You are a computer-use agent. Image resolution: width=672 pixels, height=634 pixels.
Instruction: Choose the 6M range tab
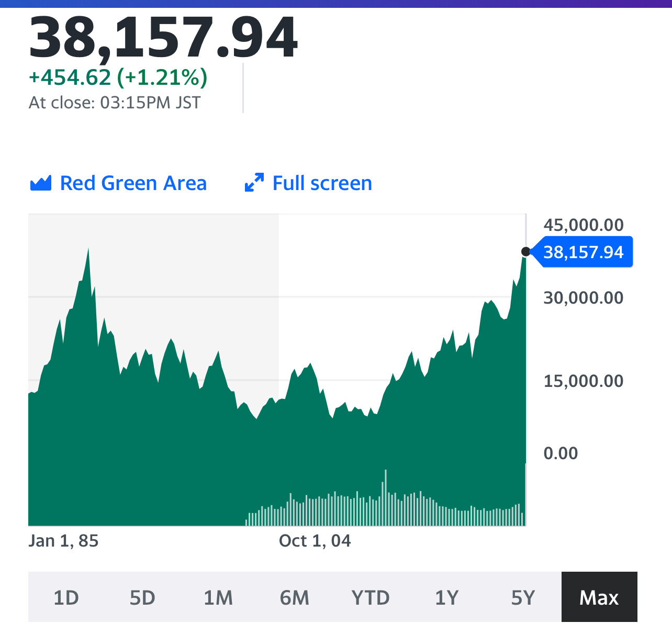coord(295,597)
